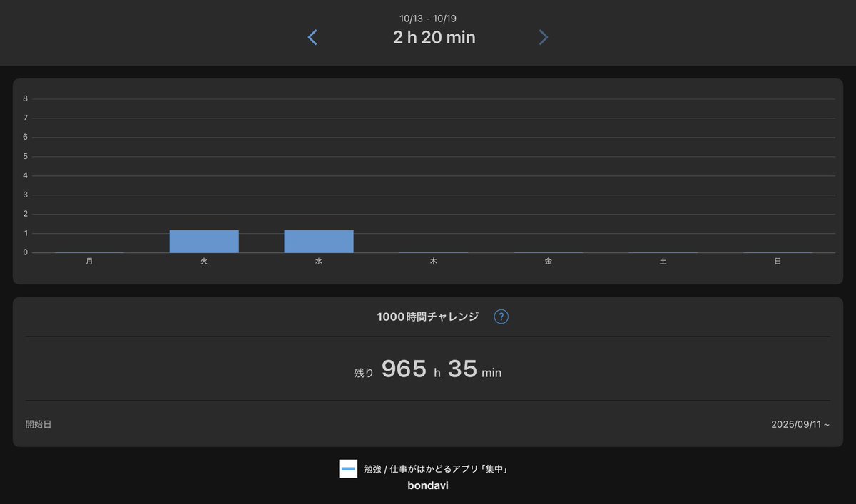
Task: Click the 2 h 20 min weekly total
Action: click(x=434, y=37)
